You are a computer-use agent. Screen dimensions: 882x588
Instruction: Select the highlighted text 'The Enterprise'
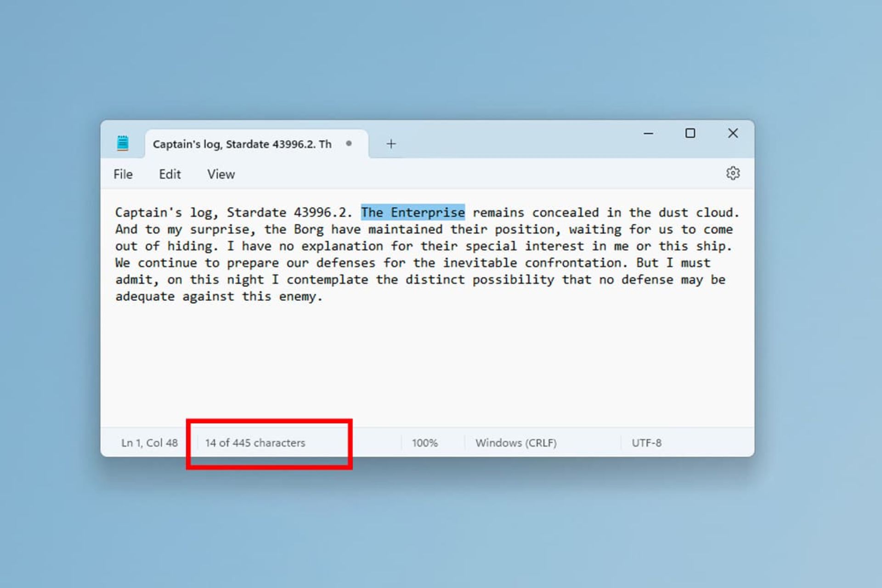pos(413,212)
